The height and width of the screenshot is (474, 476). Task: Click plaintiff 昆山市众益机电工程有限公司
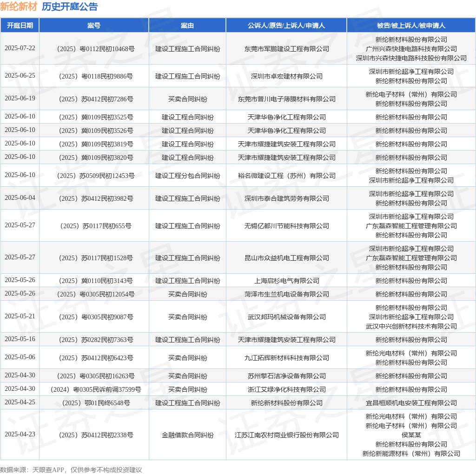[286, 258]
